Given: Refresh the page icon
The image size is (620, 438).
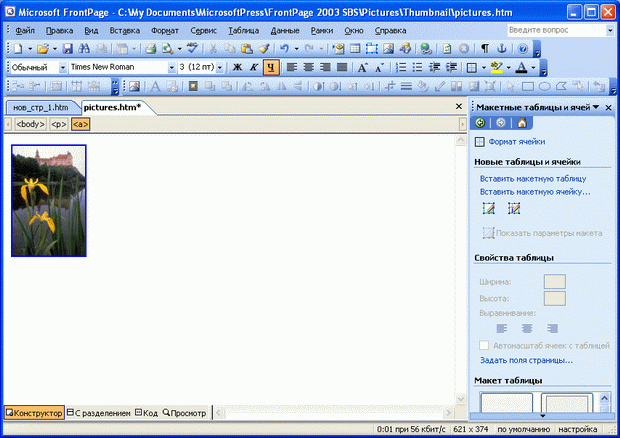Looking at the screenshot, I should pyautogui.click(x=447, y=49).
